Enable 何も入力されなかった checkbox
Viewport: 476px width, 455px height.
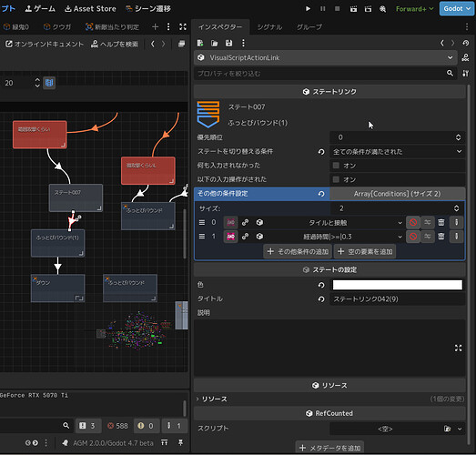pyautogui.click(x=336, y=166)
